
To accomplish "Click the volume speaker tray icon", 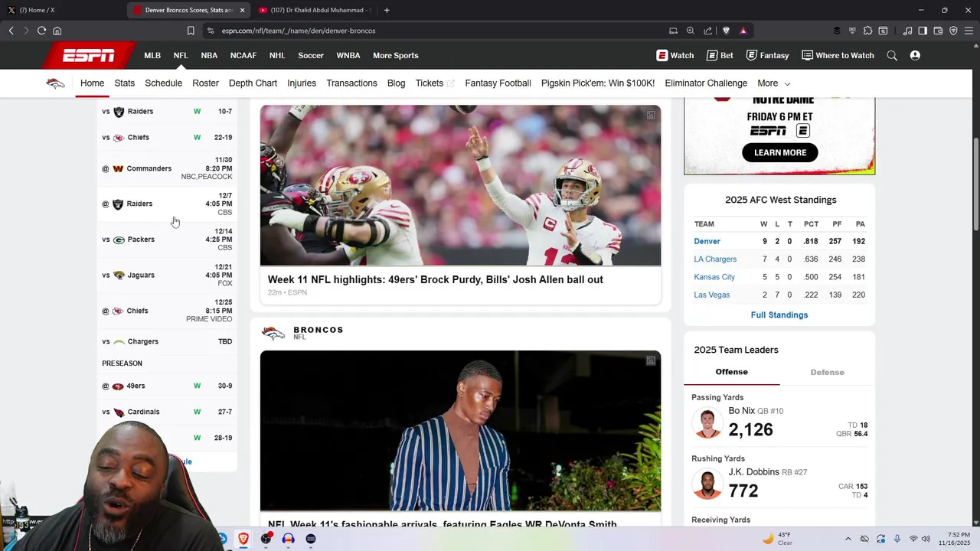I will 926,539.
